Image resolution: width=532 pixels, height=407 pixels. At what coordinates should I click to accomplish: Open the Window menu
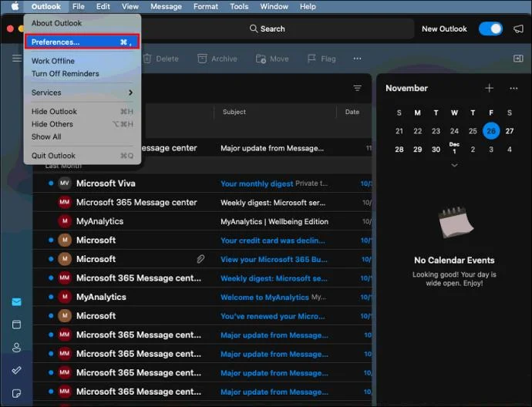click(x=274, y=6)
